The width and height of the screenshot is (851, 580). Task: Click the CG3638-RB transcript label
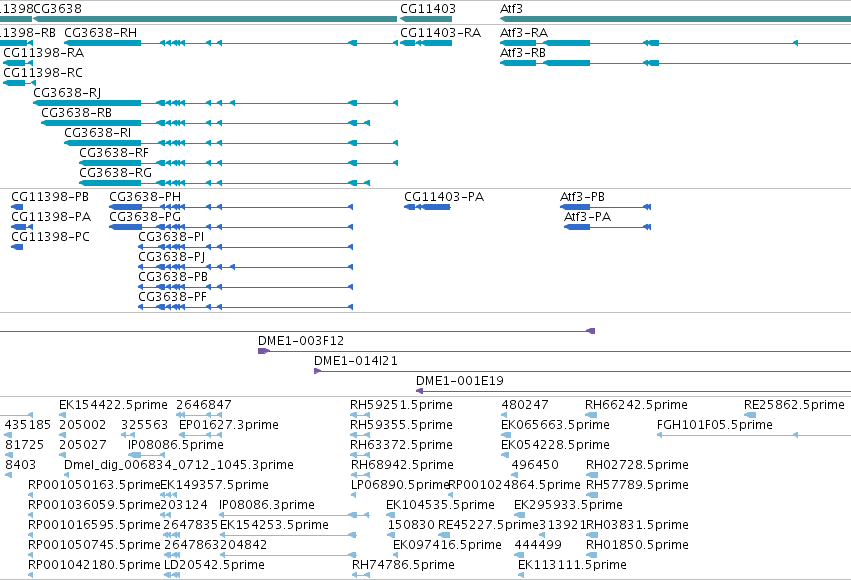pyautogui.click(x=77, y=113)
